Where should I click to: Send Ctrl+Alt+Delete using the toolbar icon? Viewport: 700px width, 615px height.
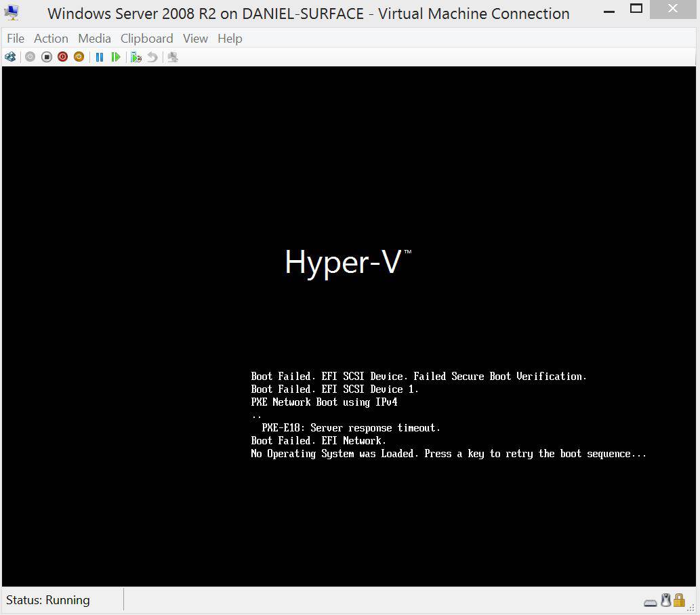pyautogui.click(x=9, y=57)
